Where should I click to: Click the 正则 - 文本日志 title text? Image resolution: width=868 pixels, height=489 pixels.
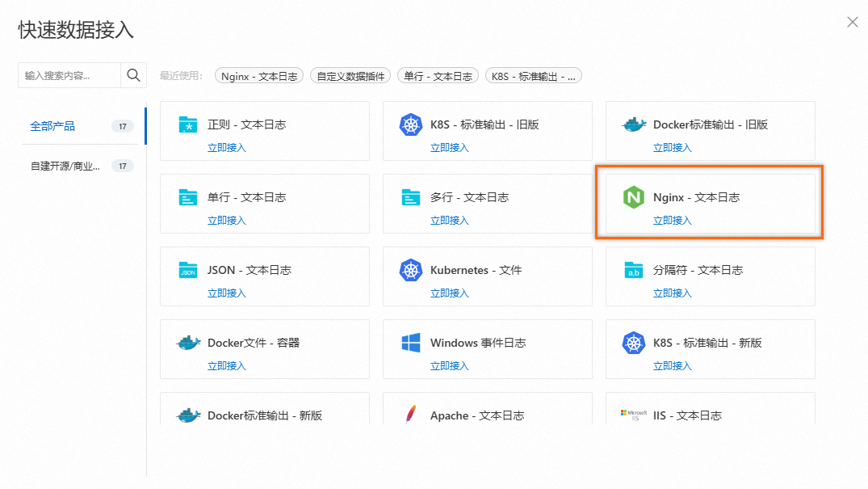tap(247, 124)
